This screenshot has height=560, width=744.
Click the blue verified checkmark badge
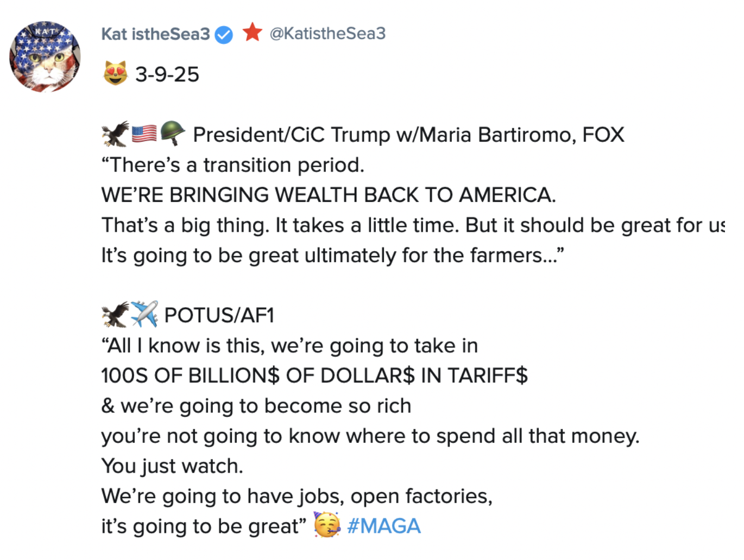224,35
